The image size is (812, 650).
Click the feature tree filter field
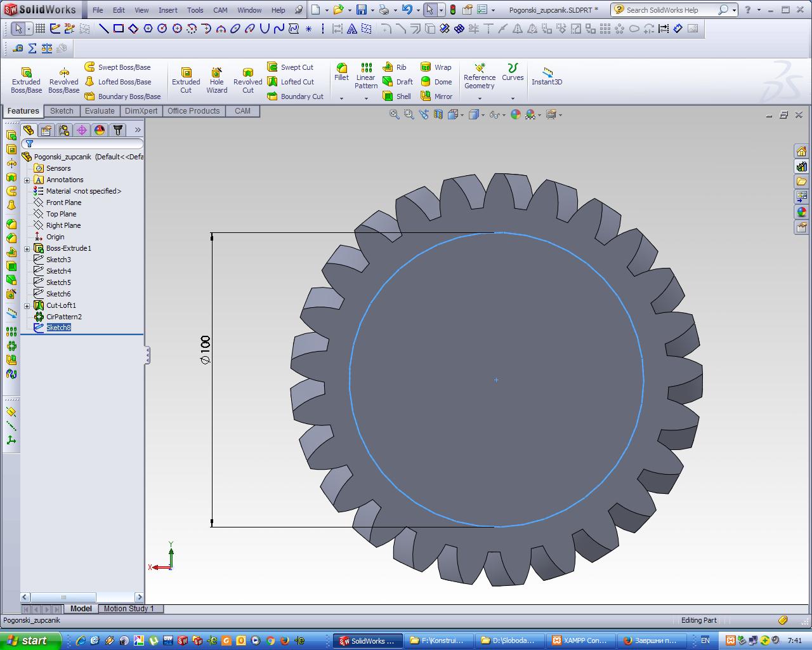click(82, 144)
